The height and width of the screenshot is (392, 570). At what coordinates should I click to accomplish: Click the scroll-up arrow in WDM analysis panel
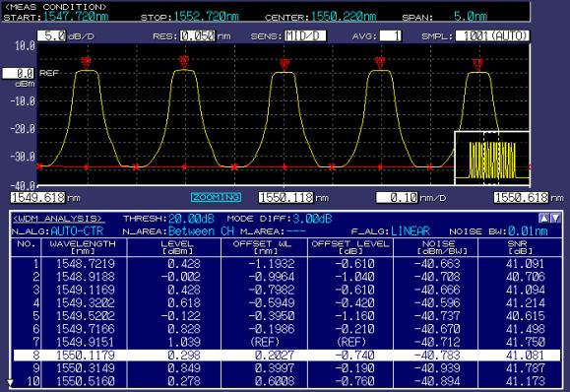(x=543, y=219)
